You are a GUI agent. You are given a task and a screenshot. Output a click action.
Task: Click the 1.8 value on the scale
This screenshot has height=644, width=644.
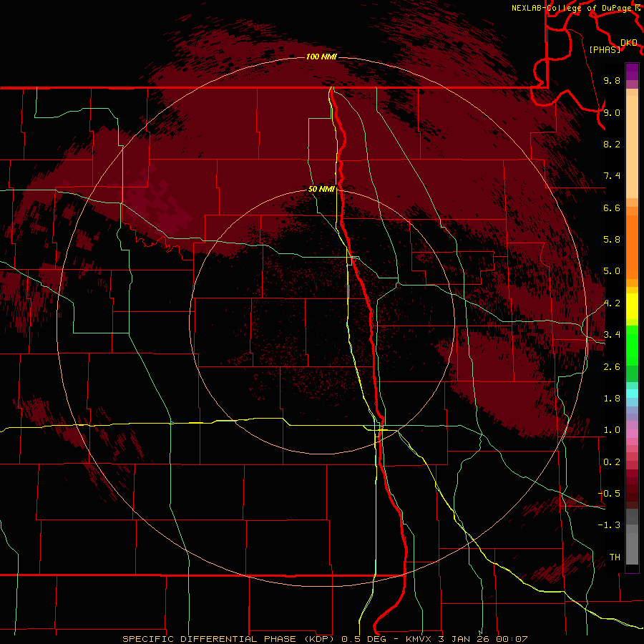tap(612, 399)
